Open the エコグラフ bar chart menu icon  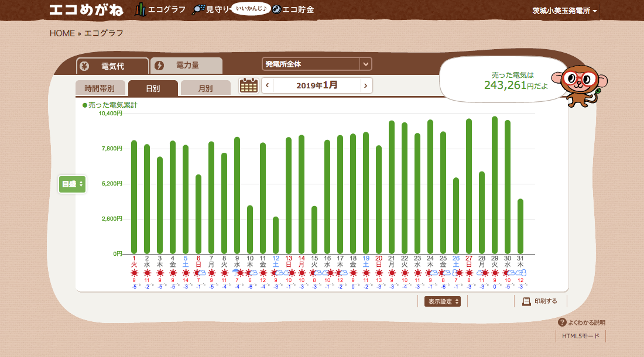point(141,9)
